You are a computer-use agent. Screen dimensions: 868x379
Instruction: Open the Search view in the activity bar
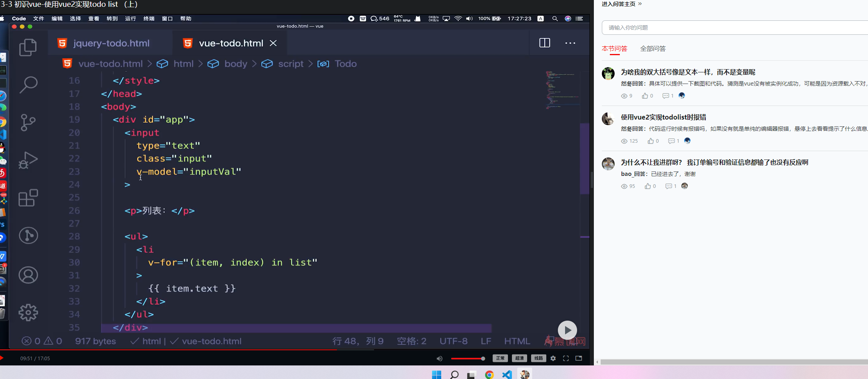pyautogui.click(x=28, y=85)
